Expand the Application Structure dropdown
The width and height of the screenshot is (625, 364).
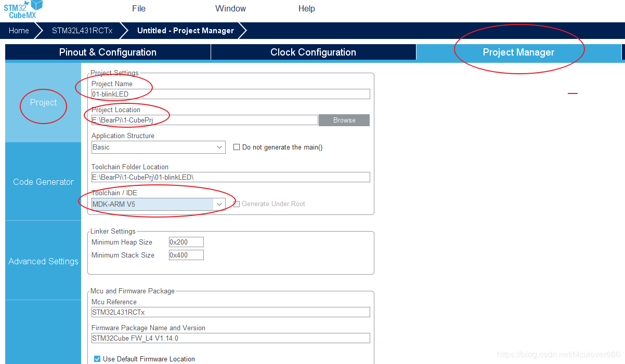(x=158, y=147)
